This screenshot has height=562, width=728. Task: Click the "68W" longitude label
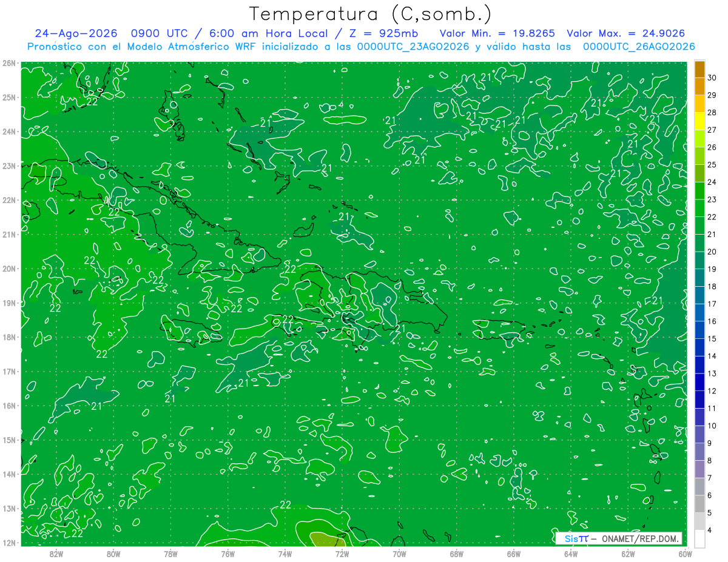456,554
